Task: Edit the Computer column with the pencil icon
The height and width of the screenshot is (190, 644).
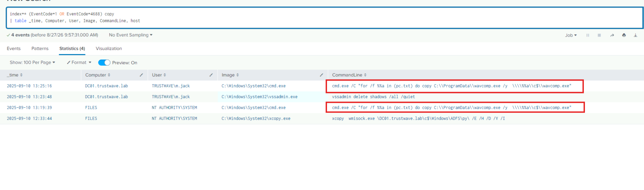Action: pyautogui.click(x=141, y=75)
